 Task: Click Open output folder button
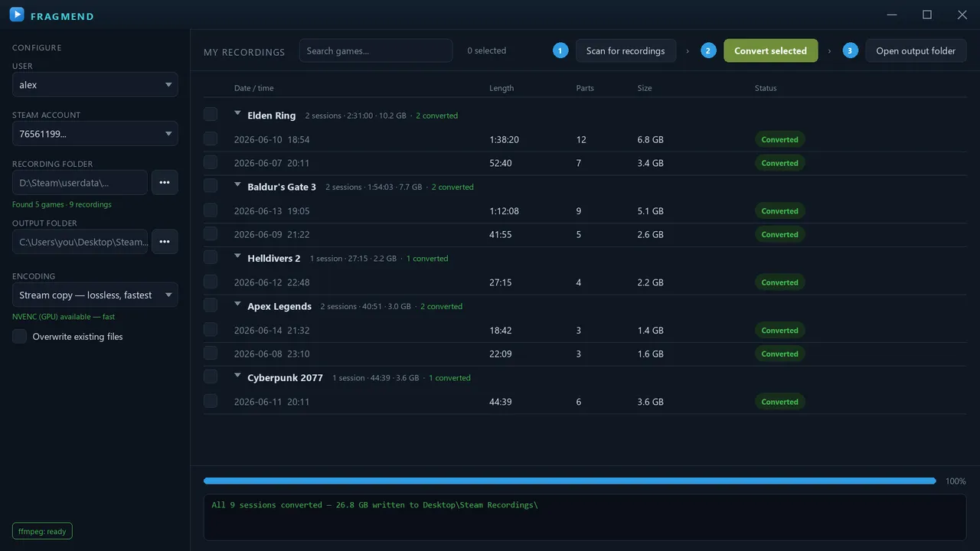pos(916,51)
